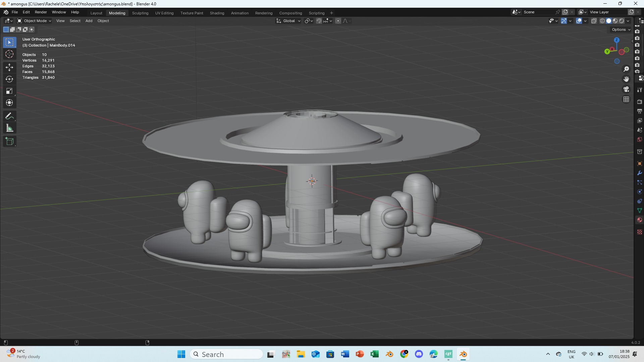This screenshot has width=644, height=362.
Task: Pick the Scale tool
Action: [x=9, y=91]
